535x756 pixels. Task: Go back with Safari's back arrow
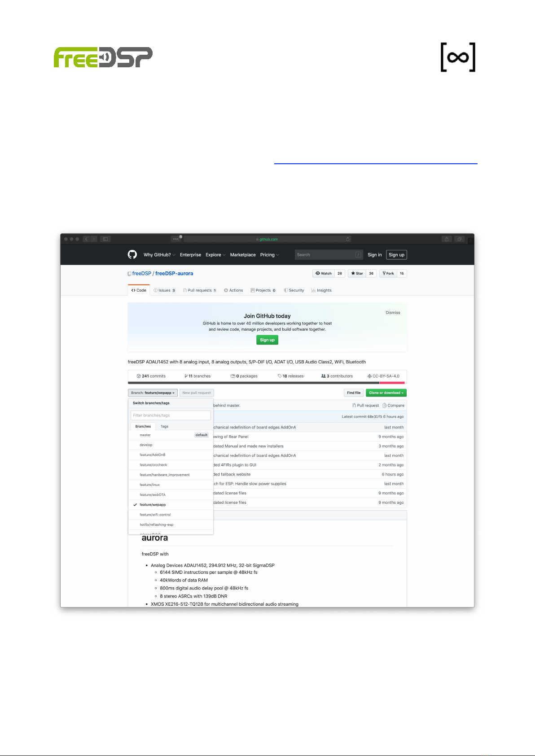[x=87, y=239]
